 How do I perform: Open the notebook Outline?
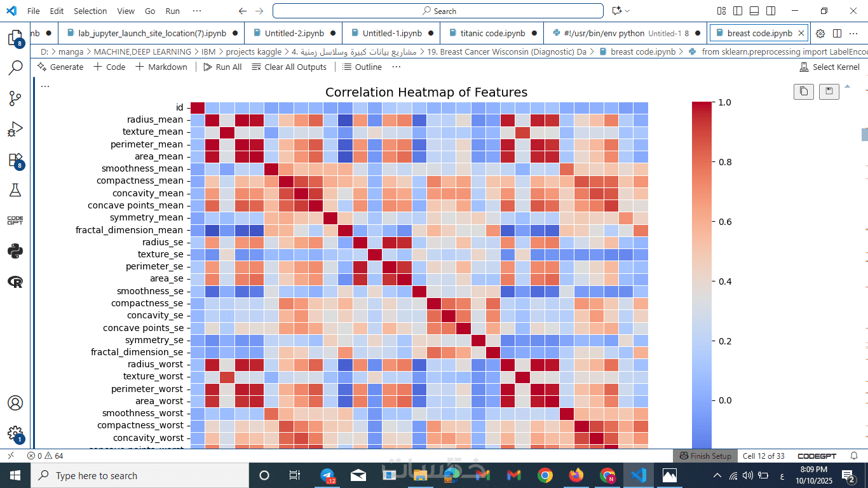point(362,67)
